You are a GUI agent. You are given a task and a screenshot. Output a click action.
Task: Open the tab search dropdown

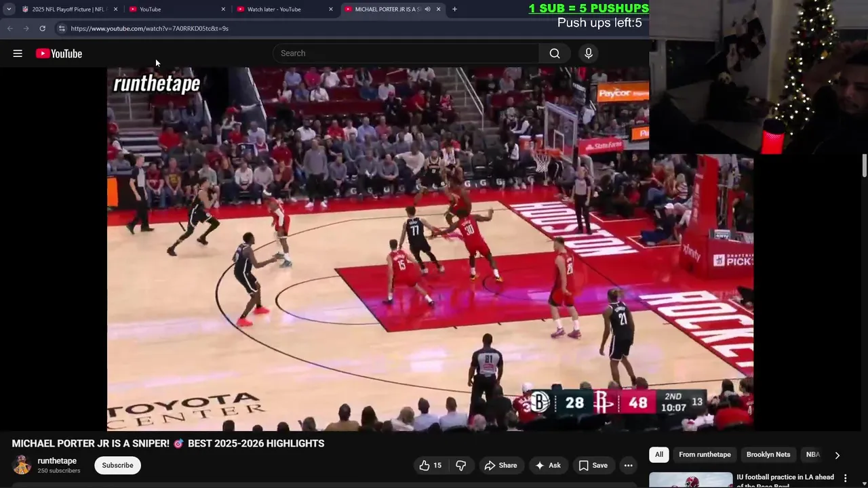pyautogui.click(x=9, y=9)
